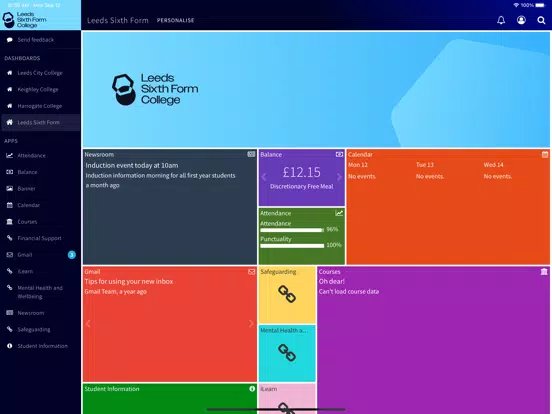The image size is (552, 414).
Task: Click the sidebar Financial Support link icon
Action: click(x=10, y=238)
